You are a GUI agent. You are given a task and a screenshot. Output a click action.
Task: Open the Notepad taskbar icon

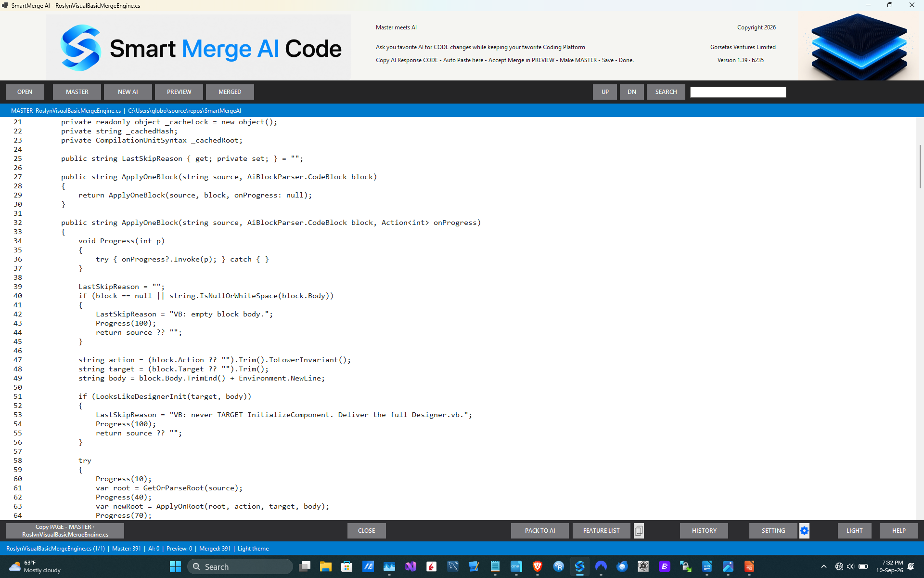495,566
